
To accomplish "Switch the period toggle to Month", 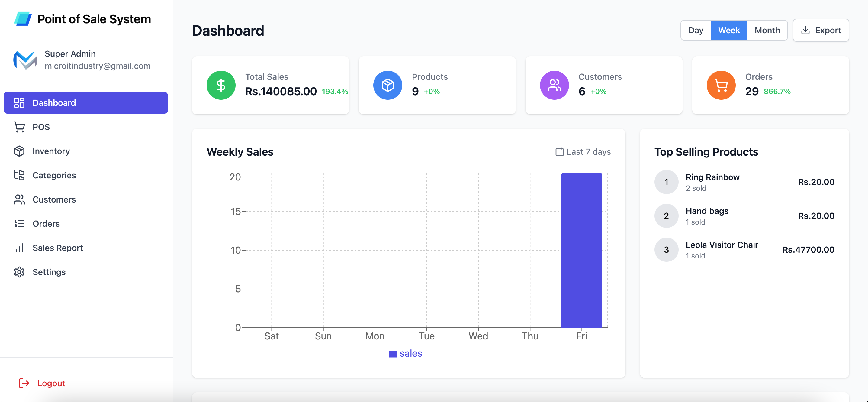I will pos(767,30).
